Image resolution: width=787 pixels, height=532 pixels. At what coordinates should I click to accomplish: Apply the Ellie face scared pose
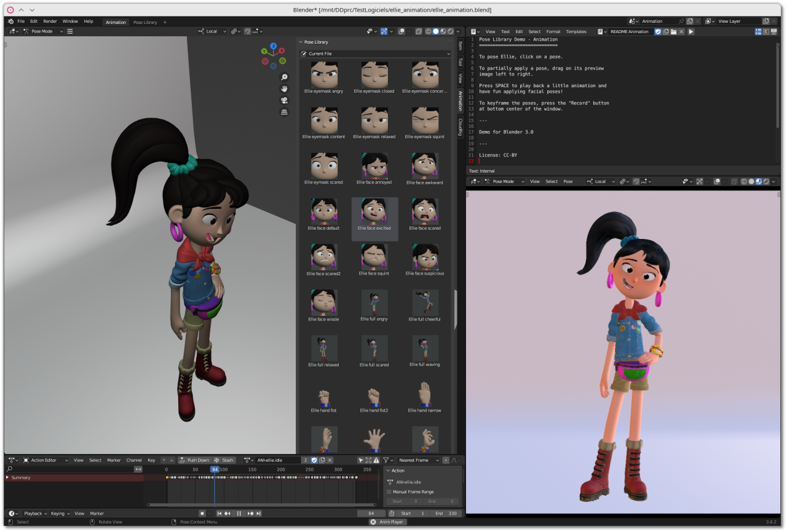(425, 215)
